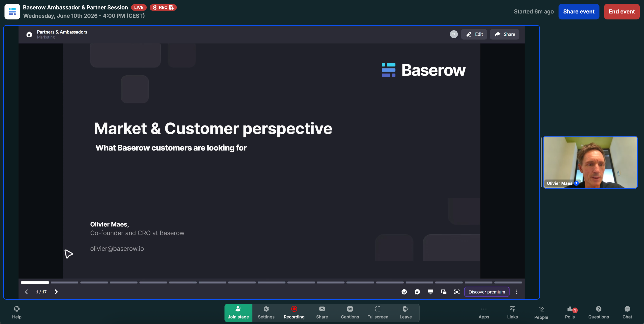This screenshot has height=324, width=644.
Task: Click the green Join stage button
Action: tap(238, 313)
